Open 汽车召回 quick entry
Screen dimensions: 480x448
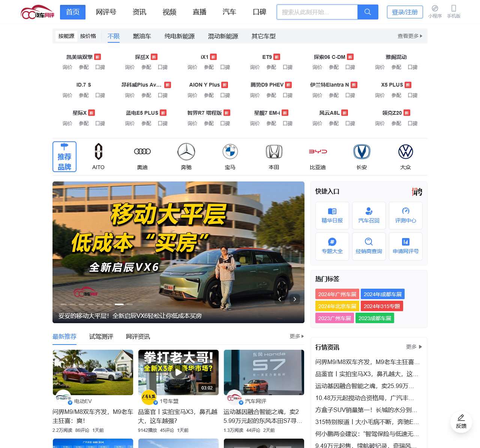pyautogui.click(x=369, y=216)
